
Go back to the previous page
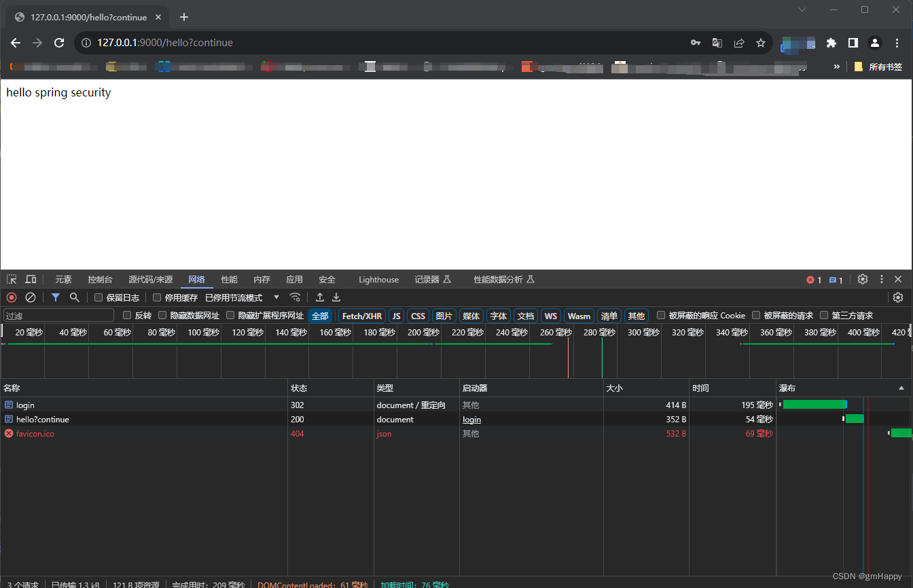point(16,43)
